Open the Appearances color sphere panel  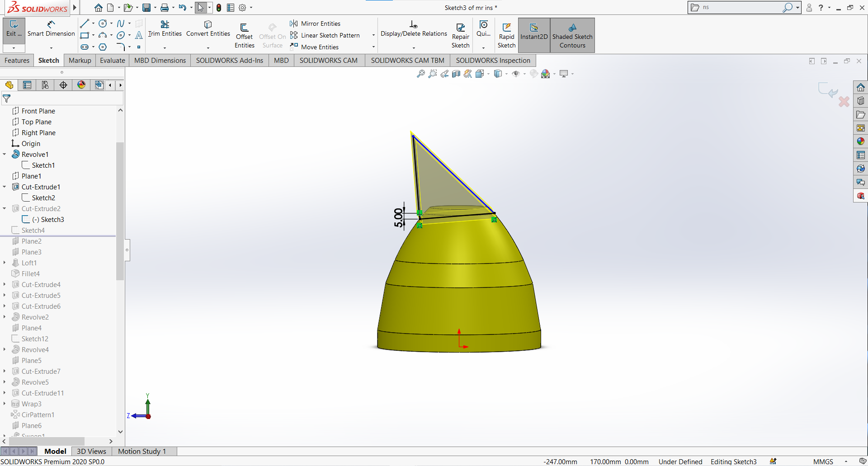(860, 141)
